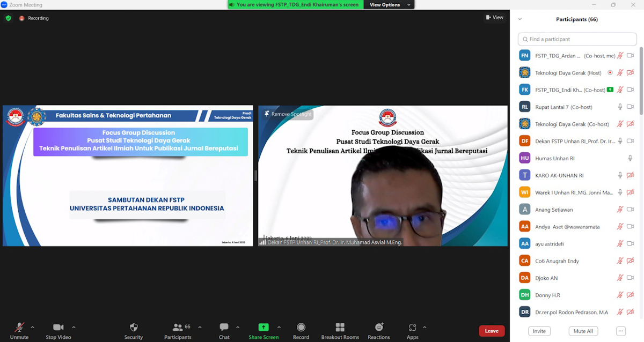
Task: Select participant name Donny H.R
Action: tap(548, 295)
